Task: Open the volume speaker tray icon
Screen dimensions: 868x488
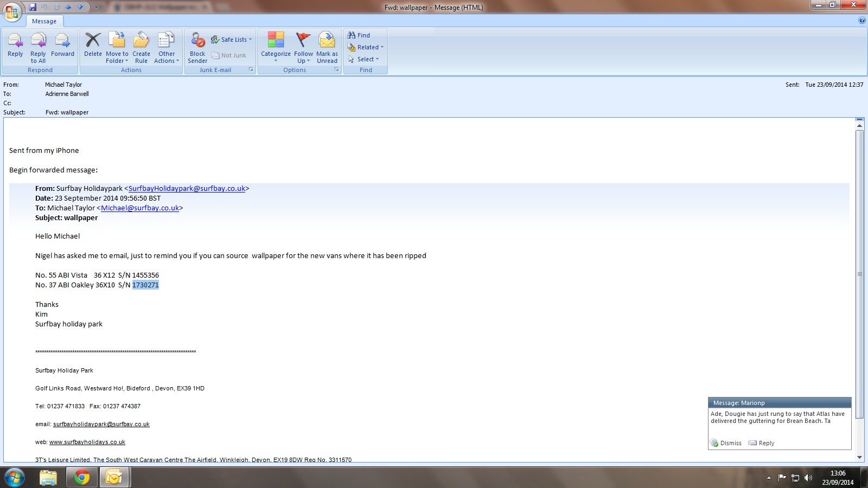Action: click(x=808, y=478)
